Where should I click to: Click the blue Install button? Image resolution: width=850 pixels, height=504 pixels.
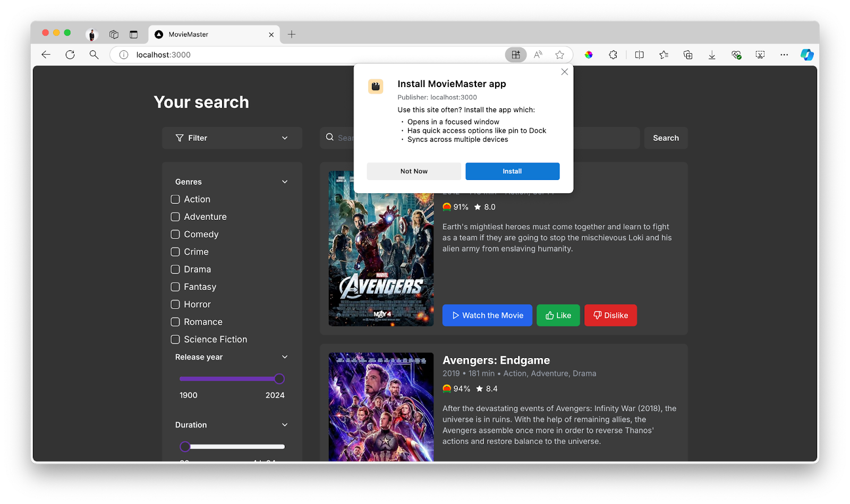point(512,171)
